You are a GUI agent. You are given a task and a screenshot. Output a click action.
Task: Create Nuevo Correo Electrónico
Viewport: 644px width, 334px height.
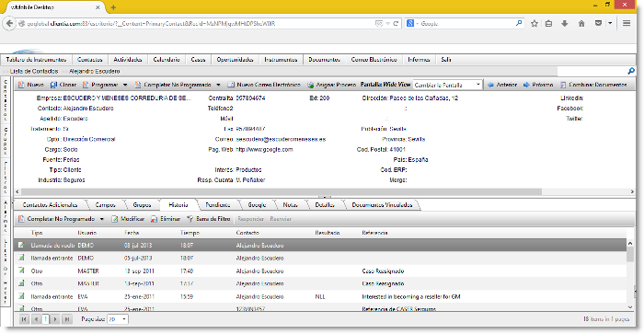(264, 85)
